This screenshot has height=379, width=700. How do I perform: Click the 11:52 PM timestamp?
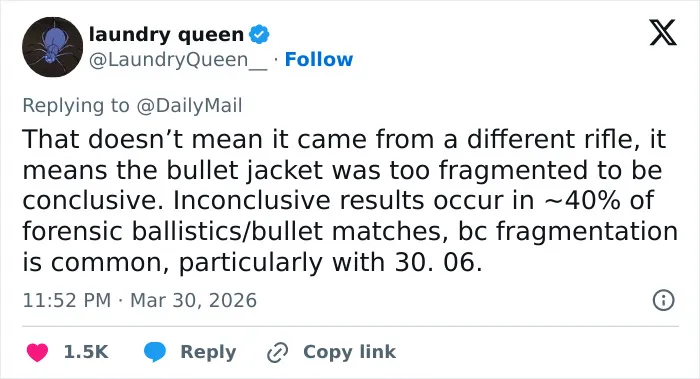tap(67, 300)
